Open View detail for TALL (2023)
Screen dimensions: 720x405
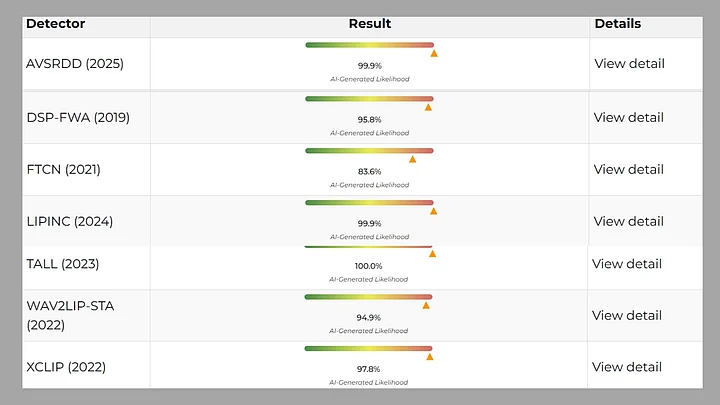pyautogui.click(x=627, y=264)
